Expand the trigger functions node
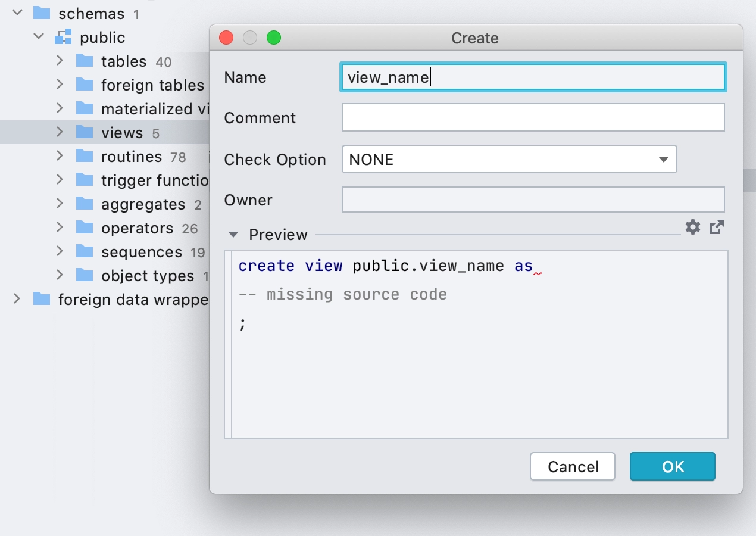Image resolution: width=756 pixels, height=536 pixels. 60,179
